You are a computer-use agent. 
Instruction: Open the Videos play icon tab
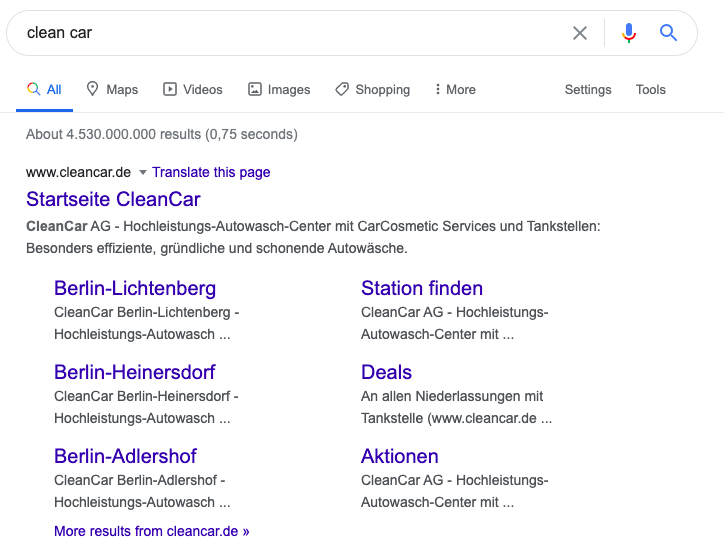coord(193,89)
